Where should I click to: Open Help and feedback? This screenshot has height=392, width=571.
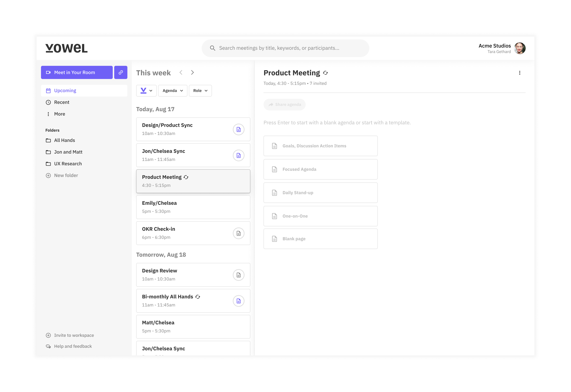(69, 346)
